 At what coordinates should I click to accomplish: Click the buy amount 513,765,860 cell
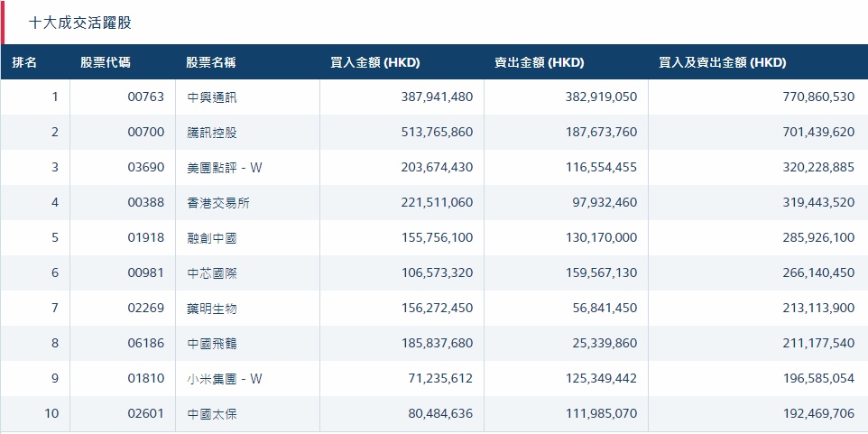[x=437, y=133]
